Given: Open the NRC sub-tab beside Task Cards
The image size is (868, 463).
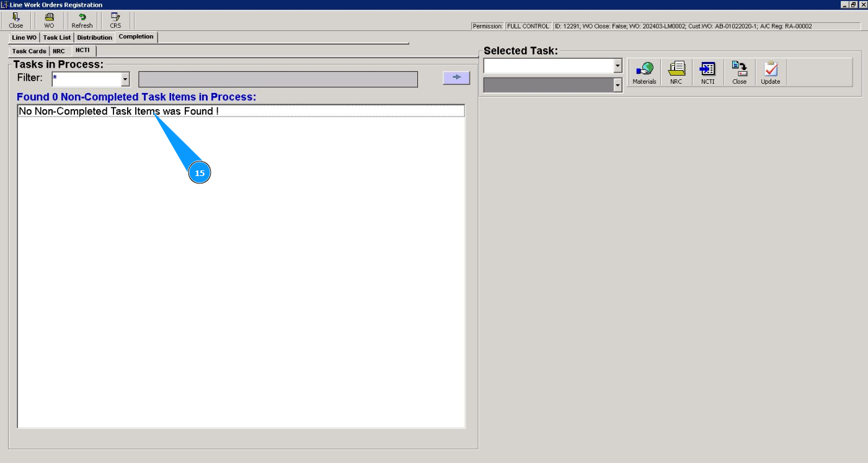Looking at the screenshot, I should tap(59, 51).
